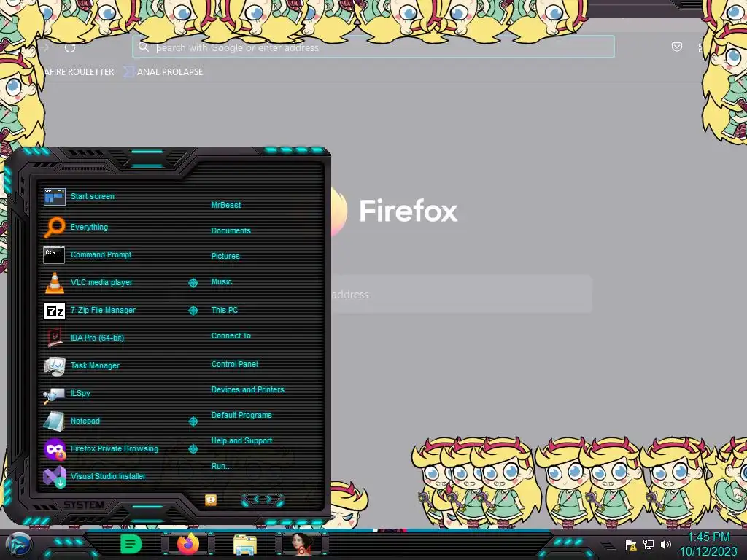This screenshot has height=560, width=747.
Task: Open Devices and Printers
Action: point(248,389)
